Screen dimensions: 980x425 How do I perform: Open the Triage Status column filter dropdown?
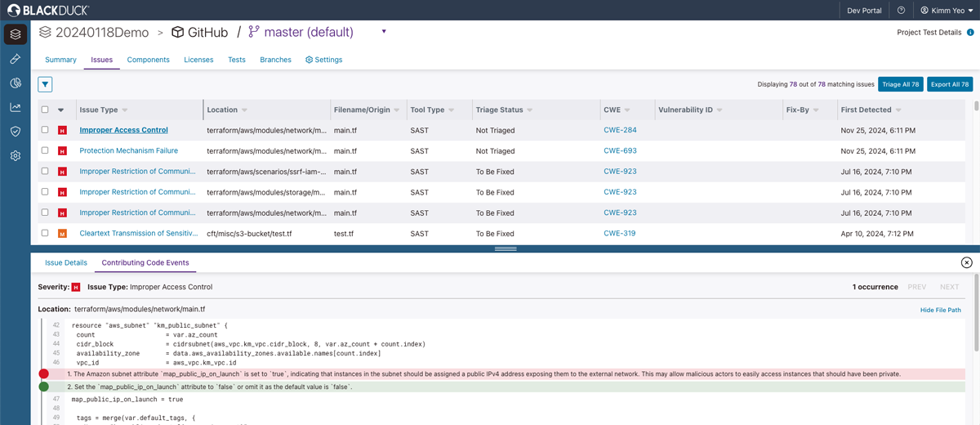[530, 110]
